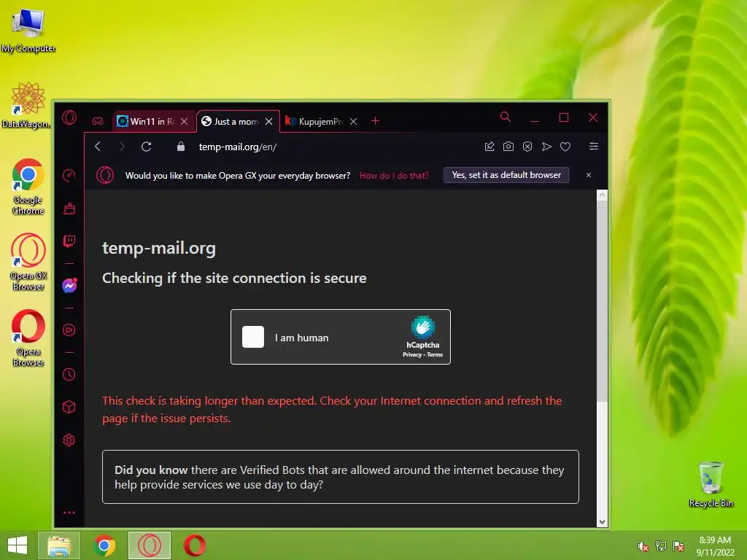
Task: Add page to bookmarks heart icon
Action: 565,147
